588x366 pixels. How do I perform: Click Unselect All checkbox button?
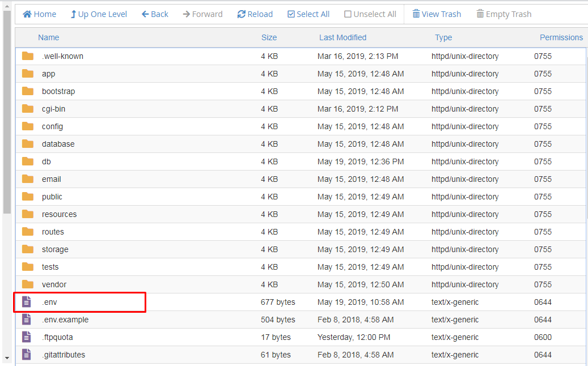(370, 14)
